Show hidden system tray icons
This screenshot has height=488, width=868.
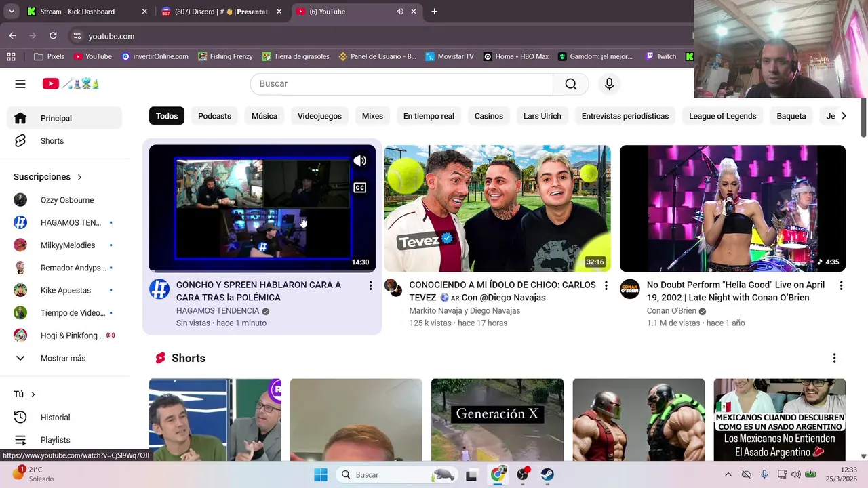728,474
